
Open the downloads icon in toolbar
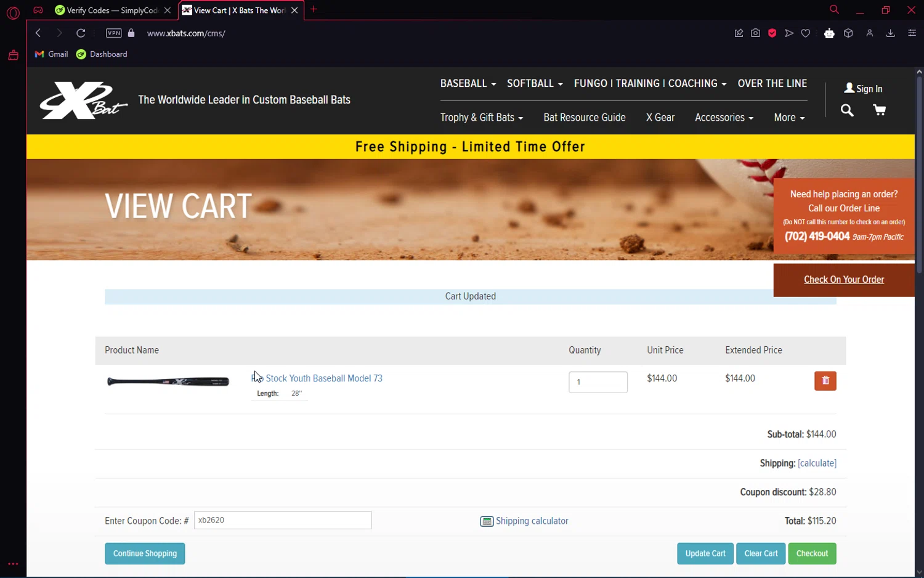(890, 33)
